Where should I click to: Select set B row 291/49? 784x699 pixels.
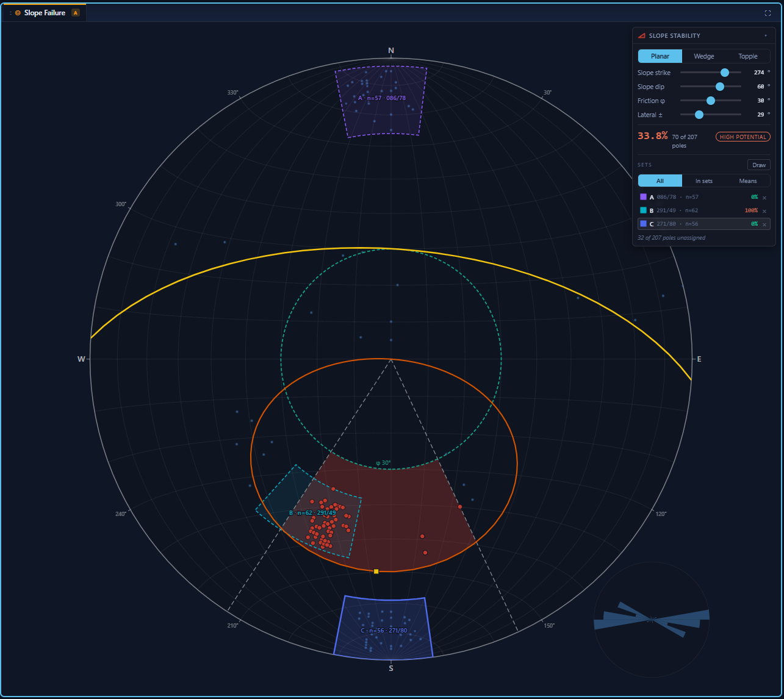tap(704, 210)
